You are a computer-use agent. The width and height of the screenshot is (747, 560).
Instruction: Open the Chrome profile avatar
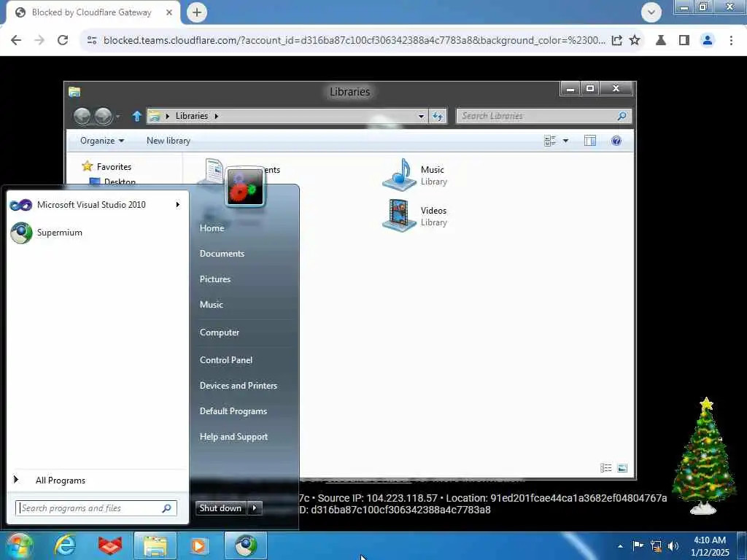(708, 40)
